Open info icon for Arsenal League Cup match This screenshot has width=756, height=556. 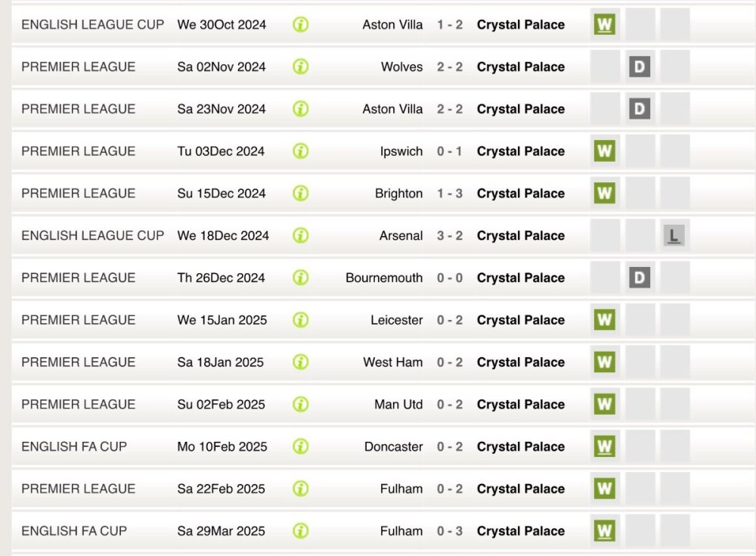point(300,236)
